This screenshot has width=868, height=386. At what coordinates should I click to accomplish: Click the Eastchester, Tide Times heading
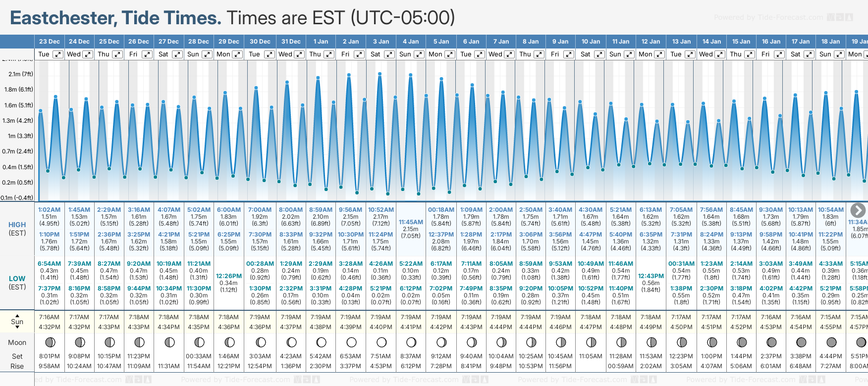(115, 18)
